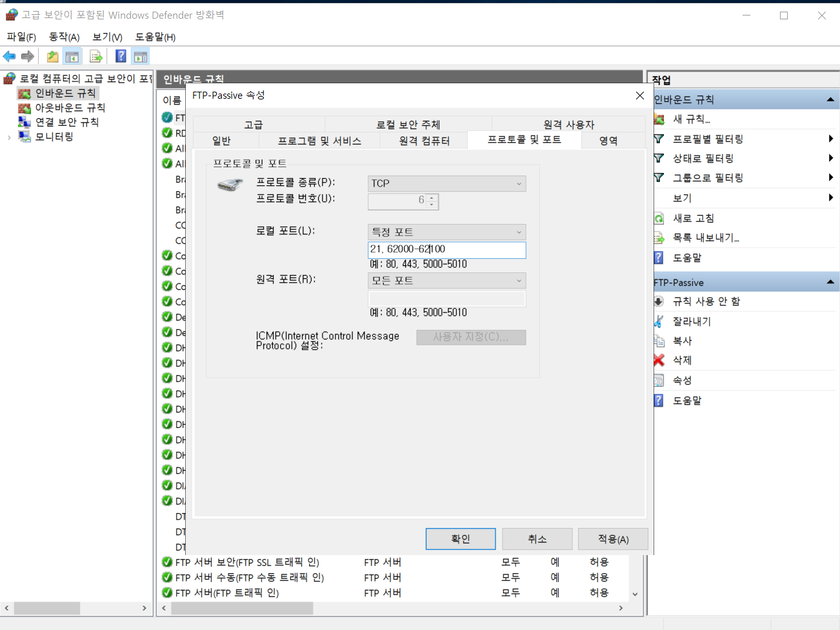840x630 pixels.
Task: Click the 목록 내보내기 icon
Action: click(x=659, y=238)
